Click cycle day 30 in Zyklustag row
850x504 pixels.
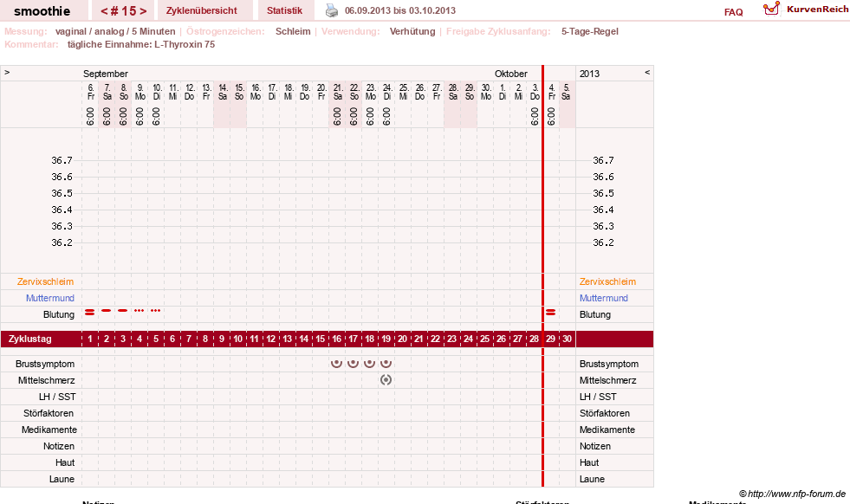[x=567, y=339]
